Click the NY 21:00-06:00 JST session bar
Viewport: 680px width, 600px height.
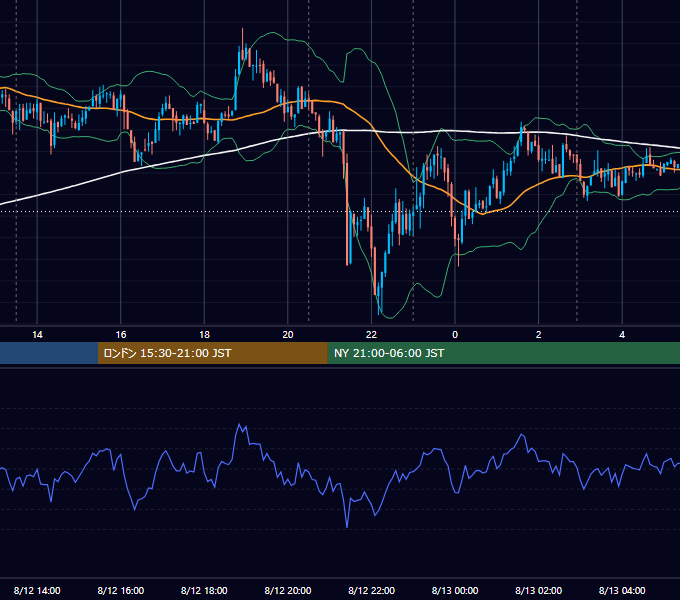click(x=503, y=353)
